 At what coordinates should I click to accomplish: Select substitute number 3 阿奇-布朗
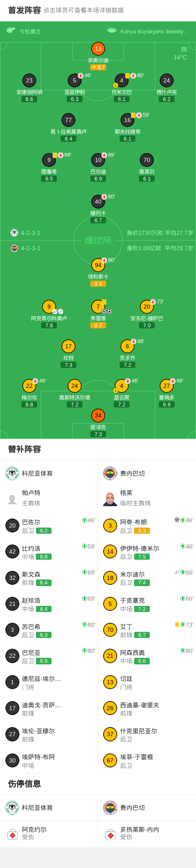[x=147, y=525]
